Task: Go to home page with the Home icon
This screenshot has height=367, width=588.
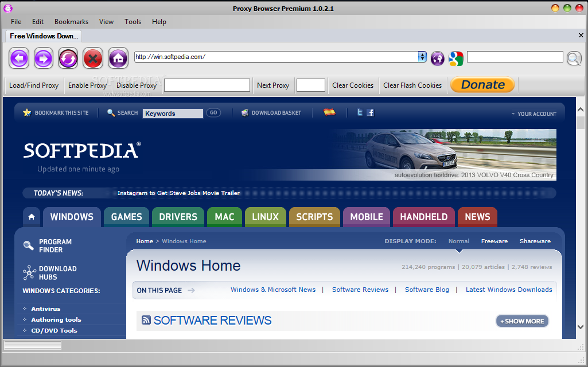Action: 118,58
